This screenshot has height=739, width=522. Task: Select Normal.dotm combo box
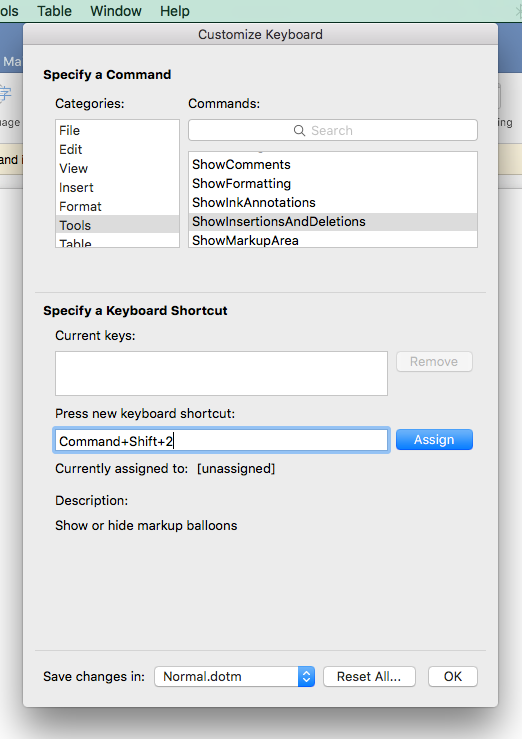(235, 677)
